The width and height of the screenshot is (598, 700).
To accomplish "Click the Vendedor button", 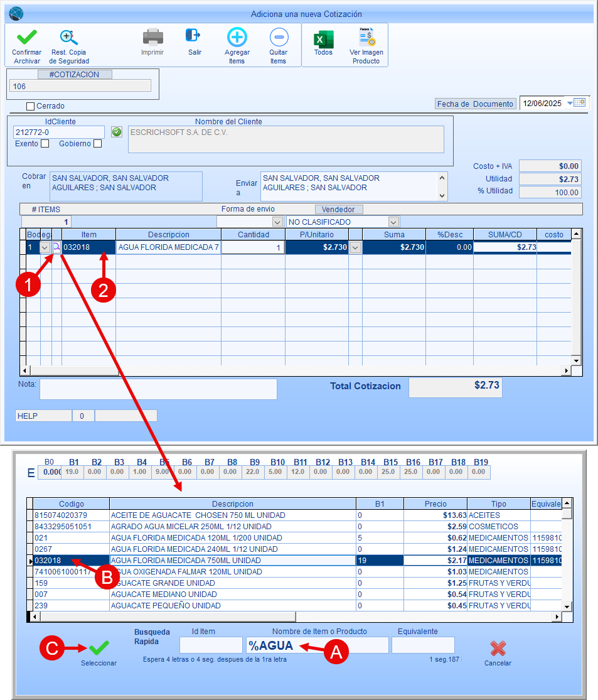I will click(x=339, y=210).
